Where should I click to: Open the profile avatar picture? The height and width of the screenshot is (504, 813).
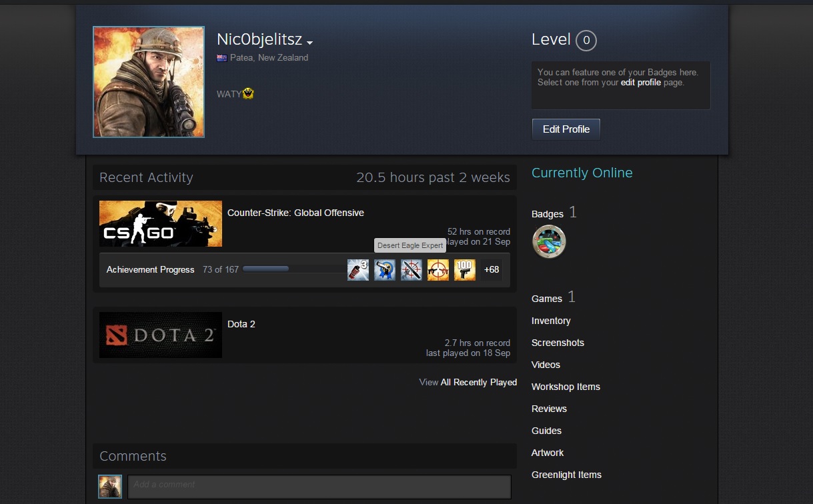pos(149,82)
